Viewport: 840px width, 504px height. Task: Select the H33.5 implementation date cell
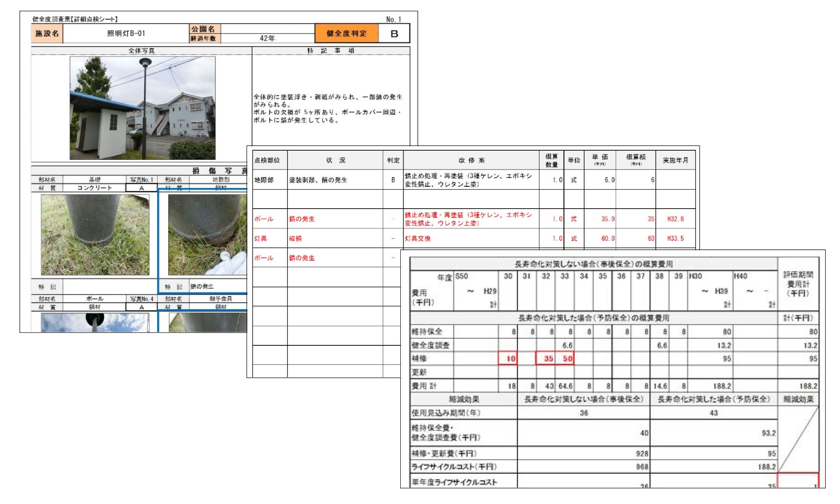point(675,238)
